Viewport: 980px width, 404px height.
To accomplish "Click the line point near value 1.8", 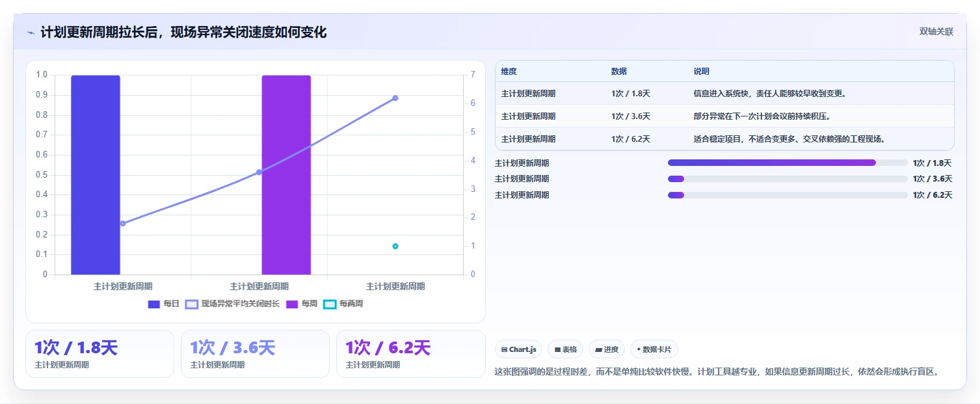I will [122, 223].
